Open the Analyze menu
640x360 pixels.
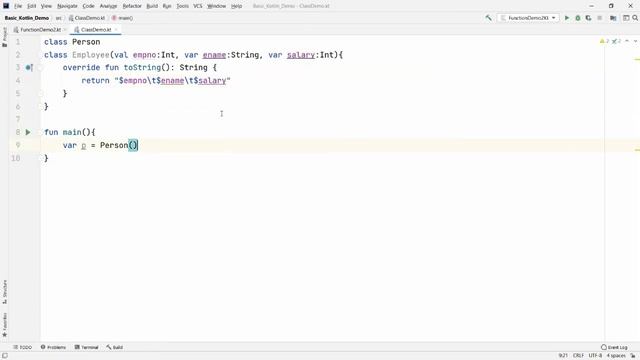[x=108, y=6]
